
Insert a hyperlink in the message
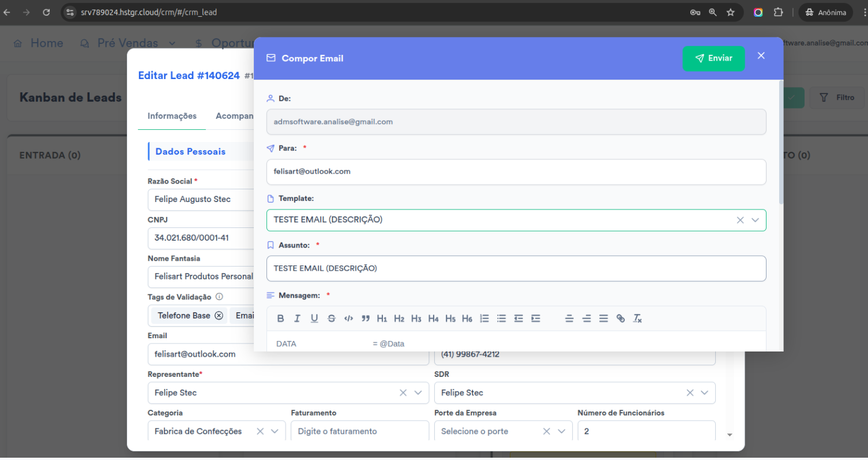pyautogui.click(x=621, y=319)
